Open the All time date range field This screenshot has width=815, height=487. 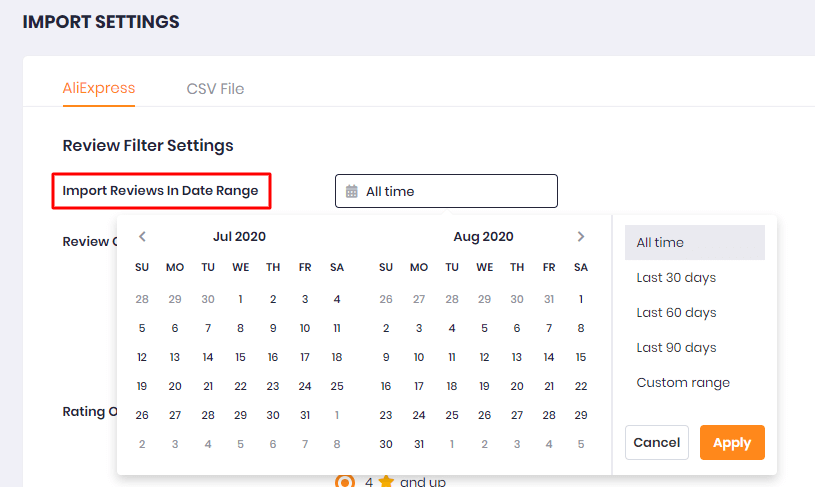446,191
